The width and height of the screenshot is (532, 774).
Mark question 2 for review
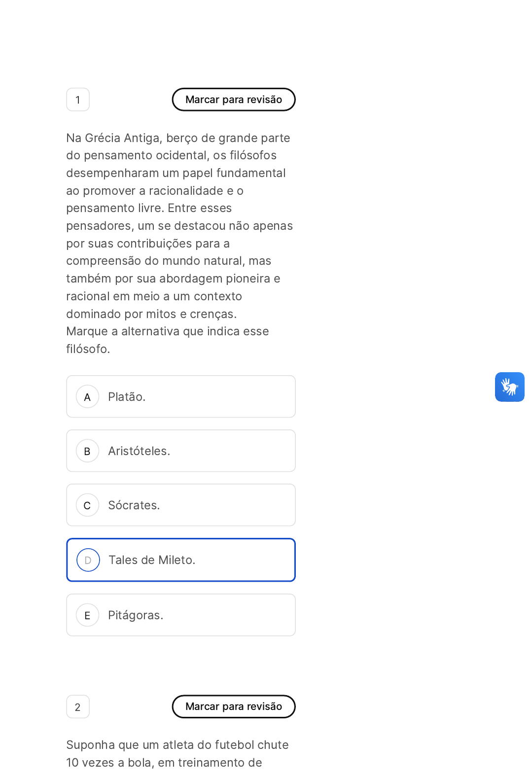pos(233,706)
